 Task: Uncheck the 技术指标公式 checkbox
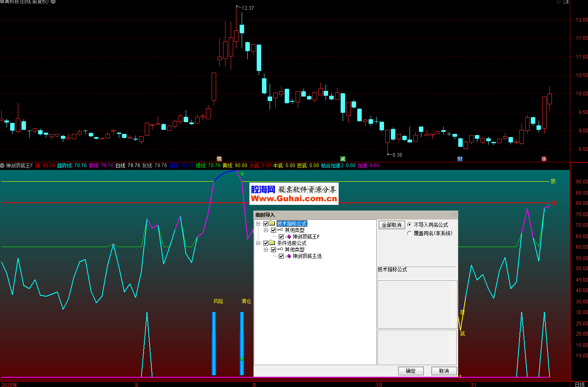(x=266, y=224)
